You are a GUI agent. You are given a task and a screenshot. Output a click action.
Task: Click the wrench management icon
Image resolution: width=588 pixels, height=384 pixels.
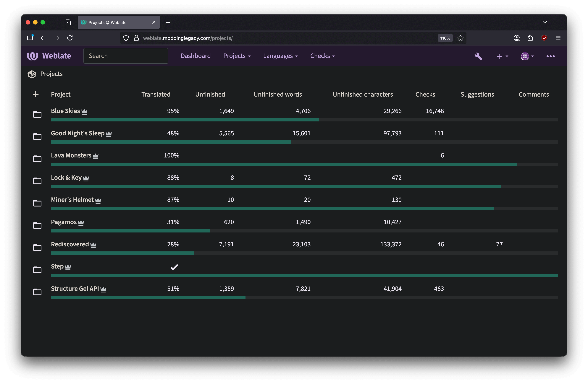click(478, 56)
